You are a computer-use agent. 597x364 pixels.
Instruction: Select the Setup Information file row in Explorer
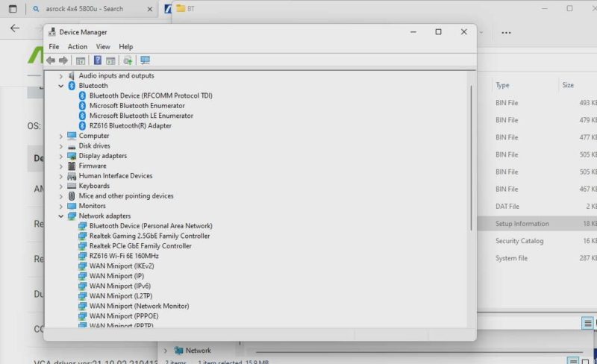[537, 224]
